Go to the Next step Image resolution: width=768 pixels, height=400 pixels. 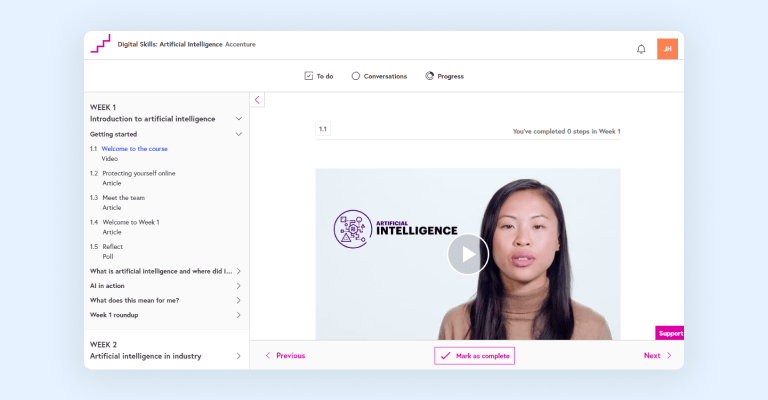point(657,356)
